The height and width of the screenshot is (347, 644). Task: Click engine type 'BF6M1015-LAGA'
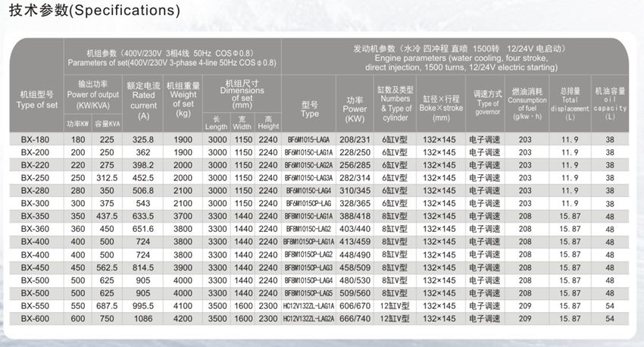(308, 139)
